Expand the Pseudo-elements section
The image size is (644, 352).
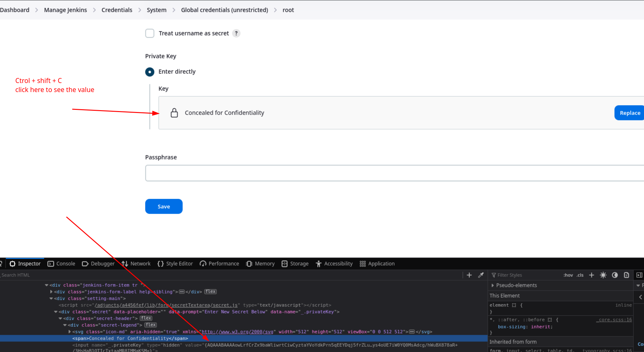click(x=493, y=285)
